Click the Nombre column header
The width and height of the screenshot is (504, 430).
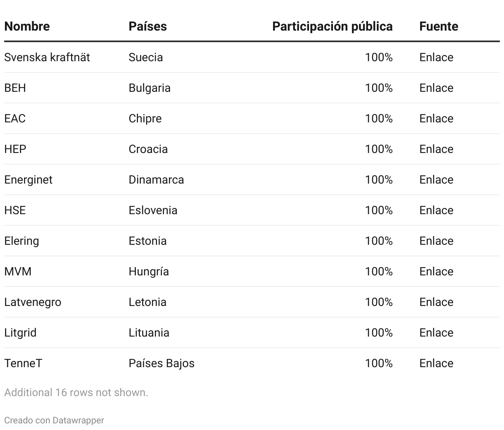click(x=27, y=26)
